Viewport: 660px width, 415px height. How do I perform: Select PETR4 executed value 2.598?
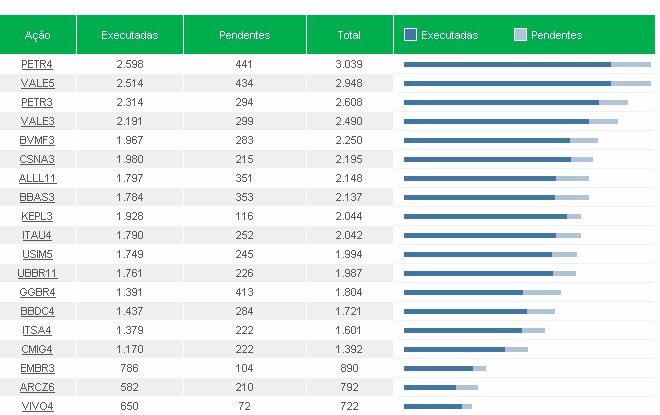click(x=130, y=64)
